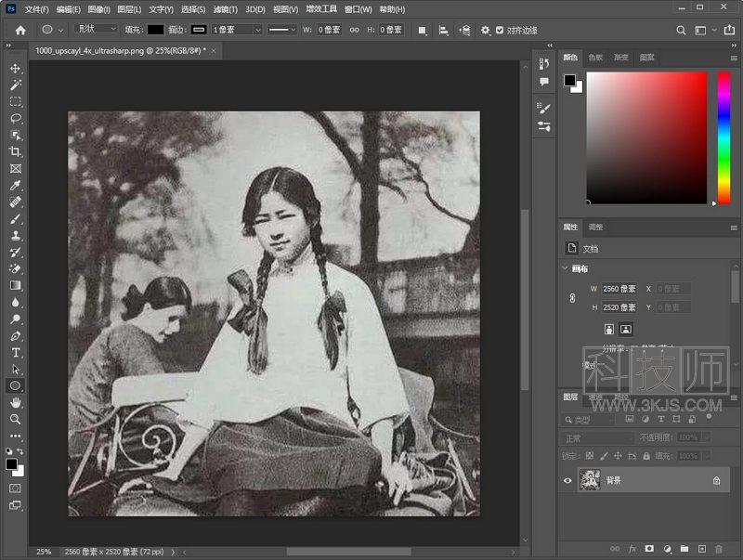
Task: Open the History panel icon
Action: 544,64
